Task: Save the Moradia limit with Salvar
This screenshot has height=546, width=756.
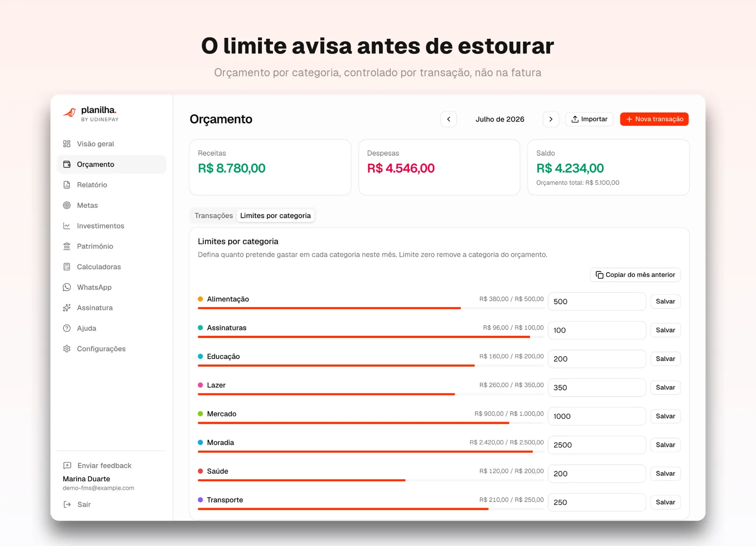Action: [665, 445]
